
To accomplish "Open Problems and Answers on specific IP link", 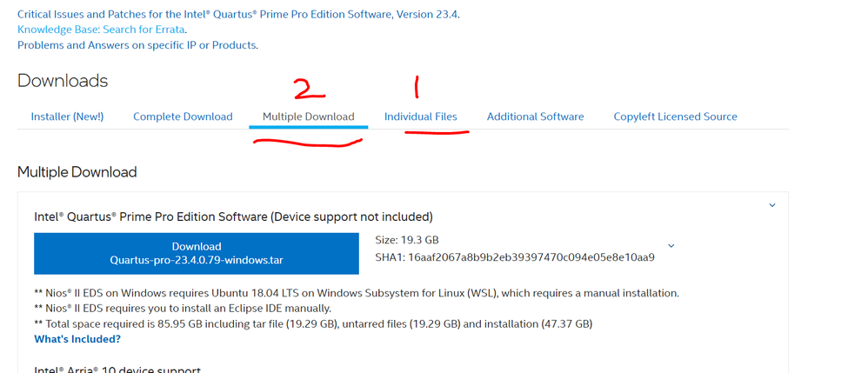I will pyautogui.click(x=137, y=44).
